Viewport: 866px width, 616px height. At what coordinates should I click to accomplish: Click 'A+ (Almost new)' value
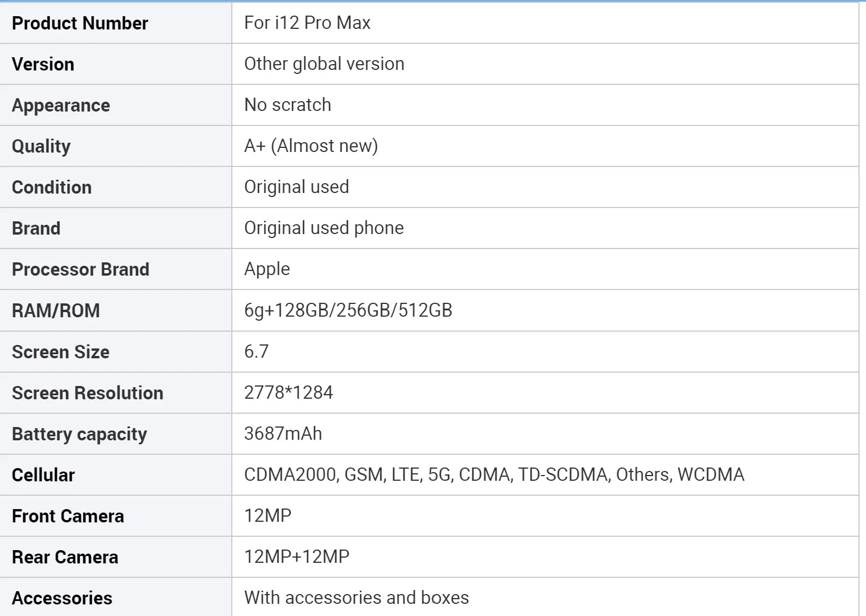[x=310, y=146]
